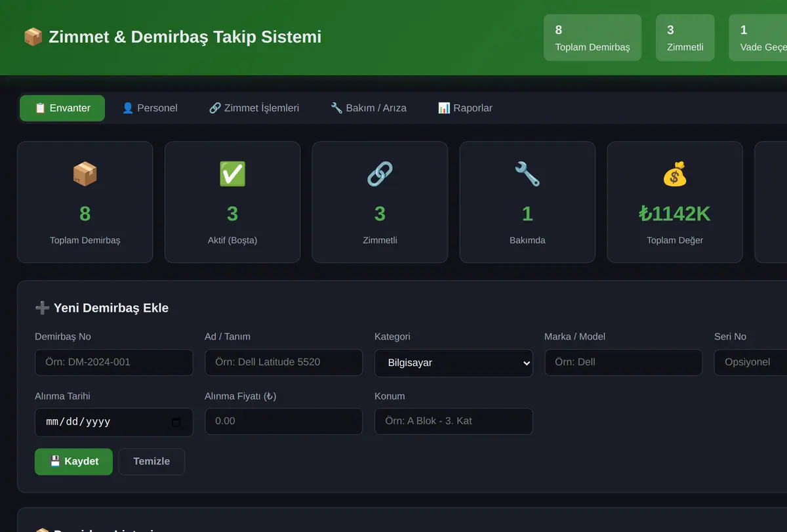Switch to the Envanter tab
The height and width of the screenshot is (532, 787).
(62, 108)
